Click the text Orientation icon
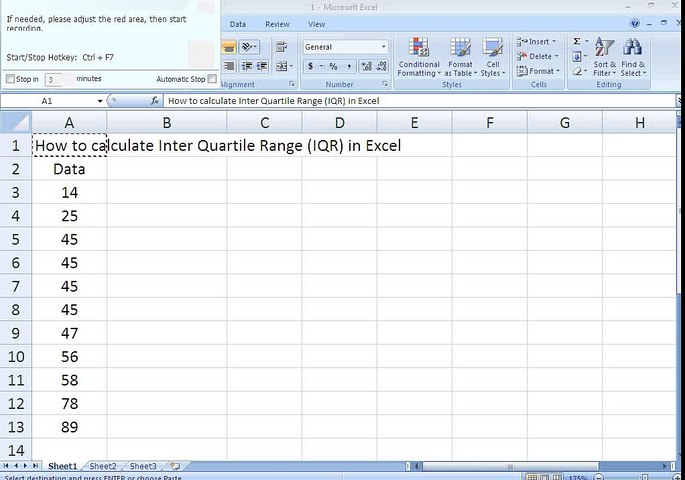The height and width of the screenshot is (480, 685). pyautogui.click(x=249, y=47)
